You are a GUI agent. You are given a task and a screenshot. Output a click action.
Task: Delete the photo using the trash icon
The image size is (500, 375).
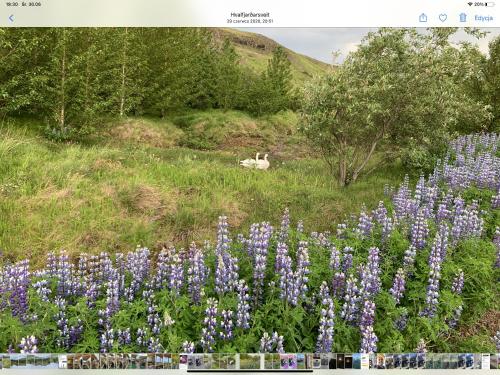point(463,17)
